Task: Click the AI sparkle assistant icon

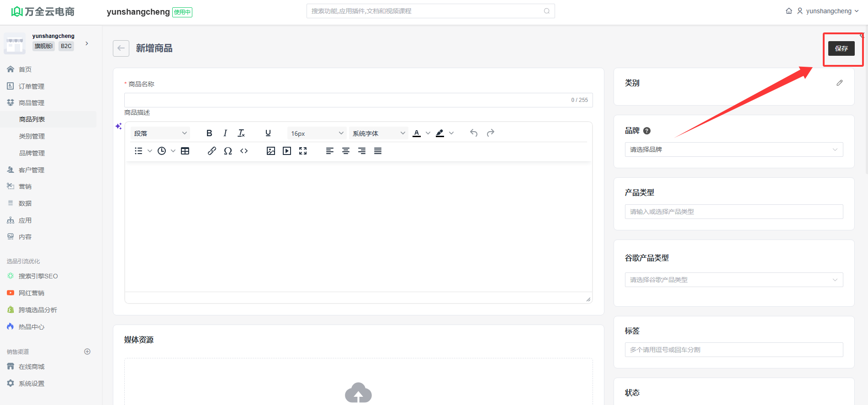Action: point(118,126)
